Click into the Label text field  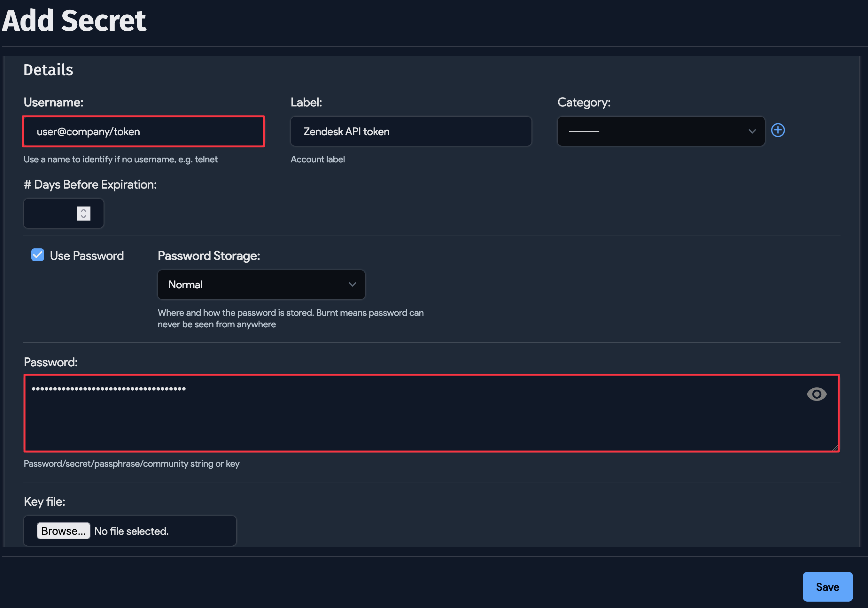coord(411,132)
